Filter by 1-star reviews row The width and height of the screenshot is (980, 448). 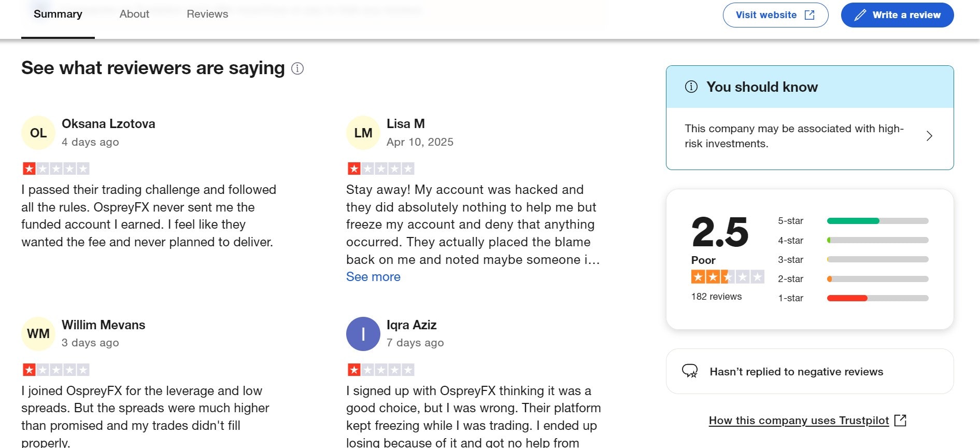tap(853, 298)
